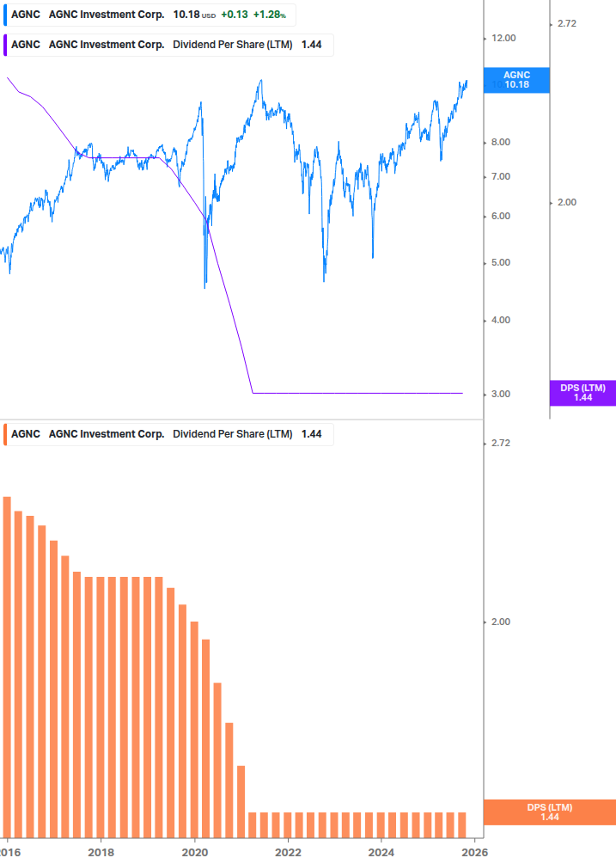
Task: Click the 2026 time axis label
Action: pos(474,853)
